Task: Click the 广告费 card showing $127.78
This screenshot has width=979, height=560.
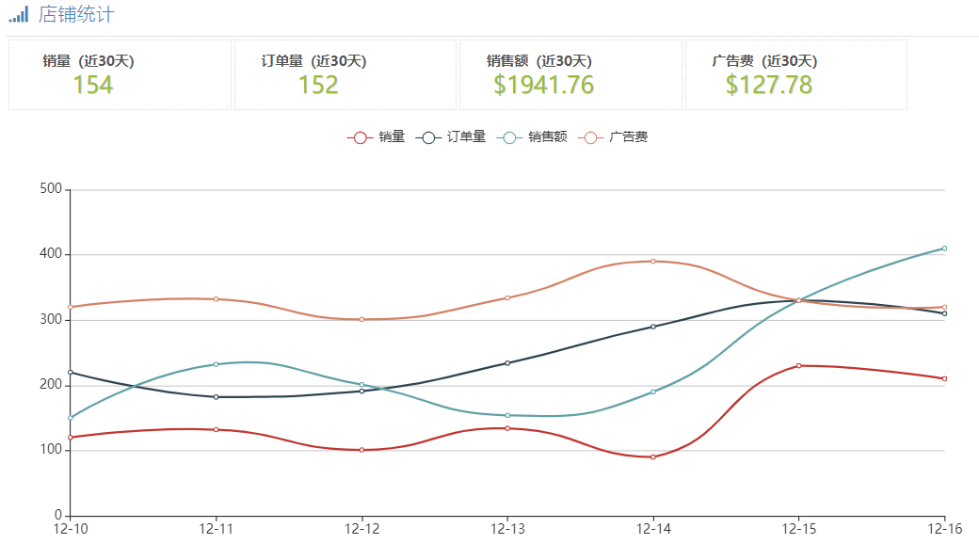Action: click(x=768, y=86)
